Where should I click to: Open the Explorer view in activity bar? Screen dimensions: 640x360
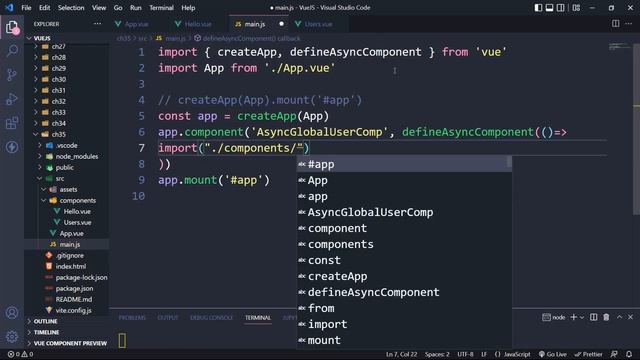pyautogui.click(x=12, y=28)
